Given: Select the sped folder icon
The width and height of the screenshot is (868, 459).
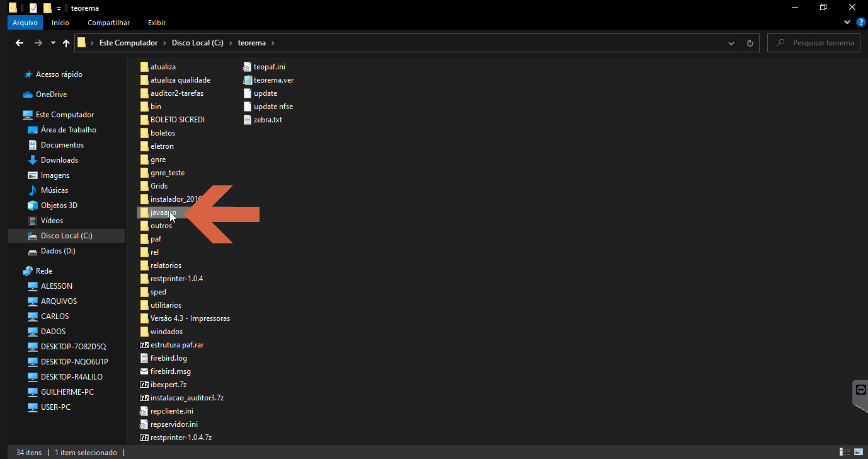Looking at the screenshot, I should click(x=144, y=292).
